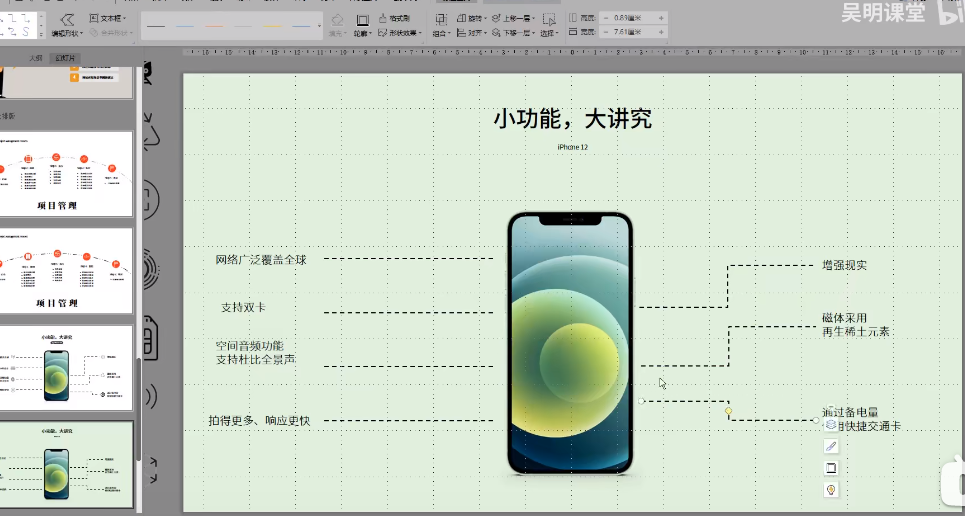Select the iPhone image on slide
The image size is (965, 516).
coord(571,343)
